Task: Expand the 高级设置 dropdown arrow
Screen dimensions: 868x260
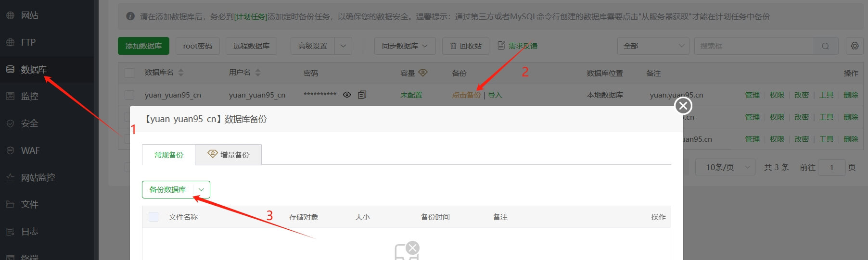Action: point(343,46)
